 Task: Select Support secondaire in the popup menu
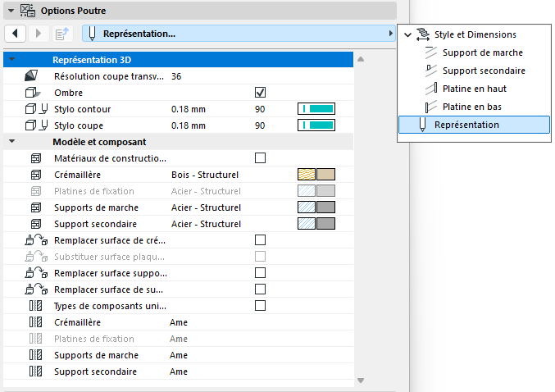484,71
